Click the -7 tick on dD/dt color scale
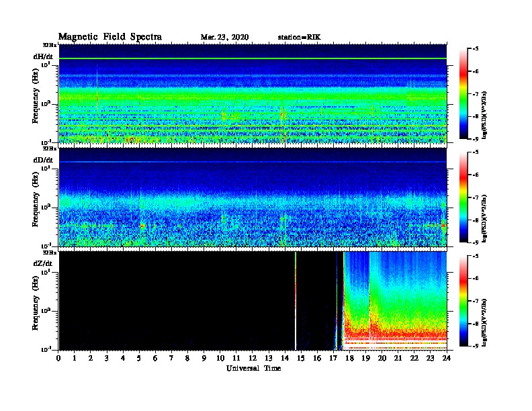The image size is (532, 411). point(474,197)
